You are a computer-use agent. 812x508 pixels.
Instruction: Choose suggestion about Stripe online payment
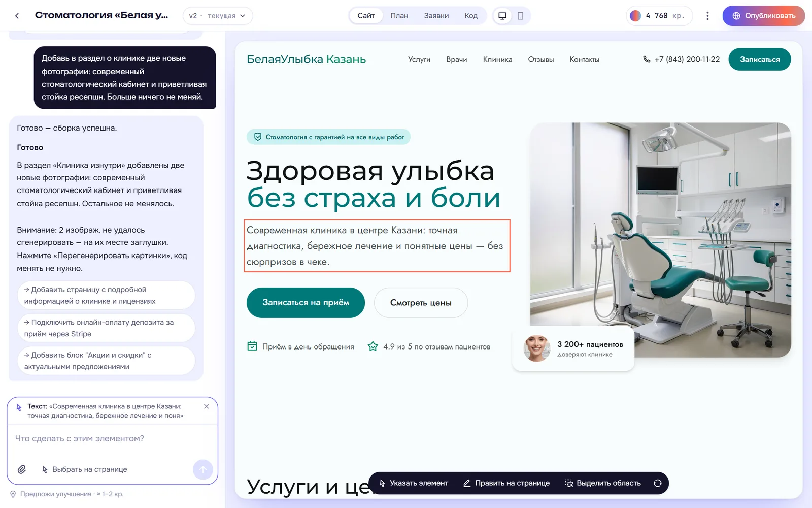(x=106, y=328)
